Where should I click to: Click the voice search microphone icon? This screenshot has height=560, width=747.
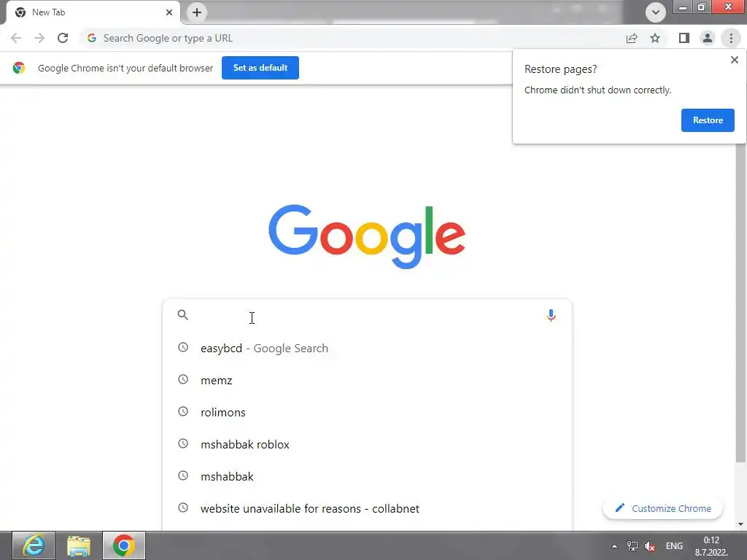click(551, 316)
